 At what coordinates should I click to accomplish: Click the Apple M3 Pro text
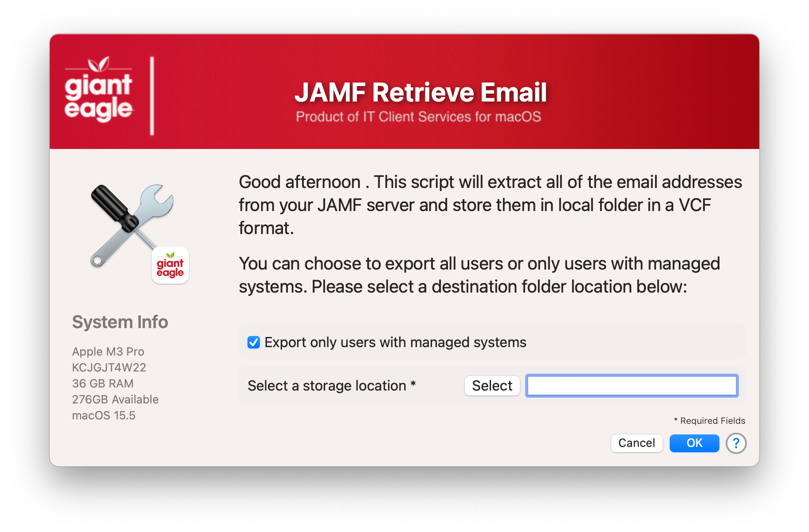(x=108, y=352)
